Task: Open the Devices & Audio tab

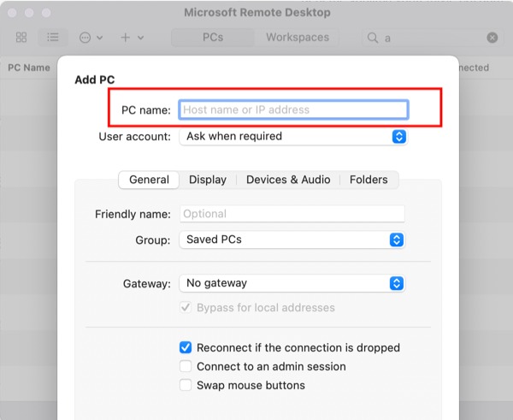Action: click(288, 180)
